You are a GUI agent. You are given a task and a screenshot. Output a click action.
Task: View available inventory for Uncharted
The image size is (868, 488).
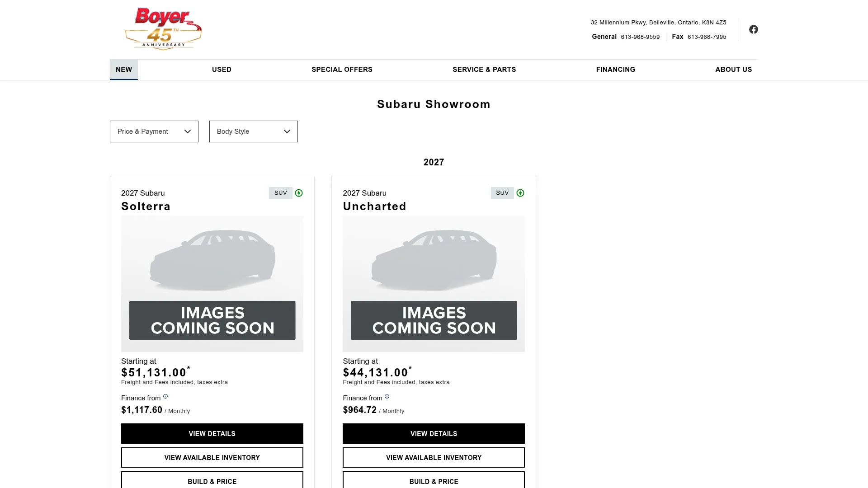[434, 457]
